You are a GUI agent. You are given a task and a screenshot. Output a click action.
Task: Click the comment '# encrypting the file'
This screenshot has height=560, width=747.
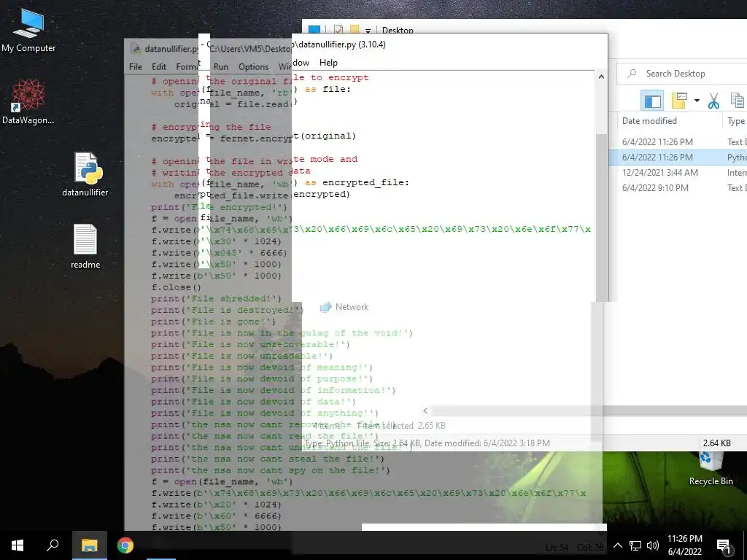[211, 127]
